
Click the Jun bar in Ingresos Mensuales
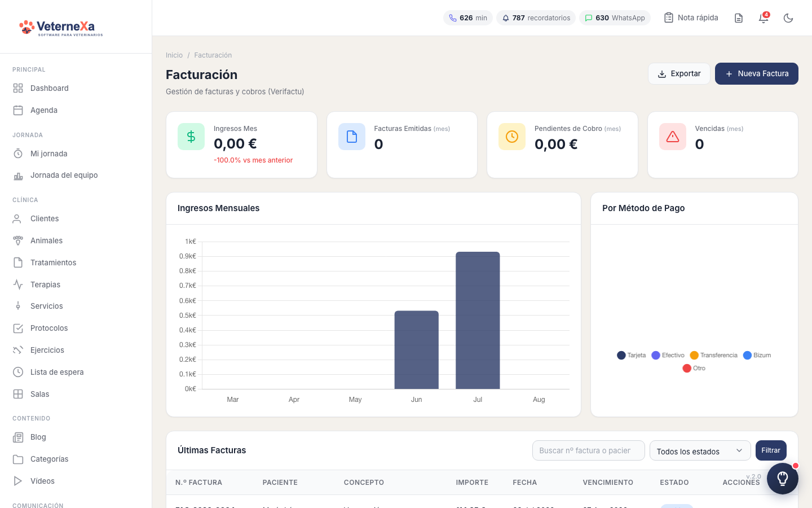[x=417, y=350]
